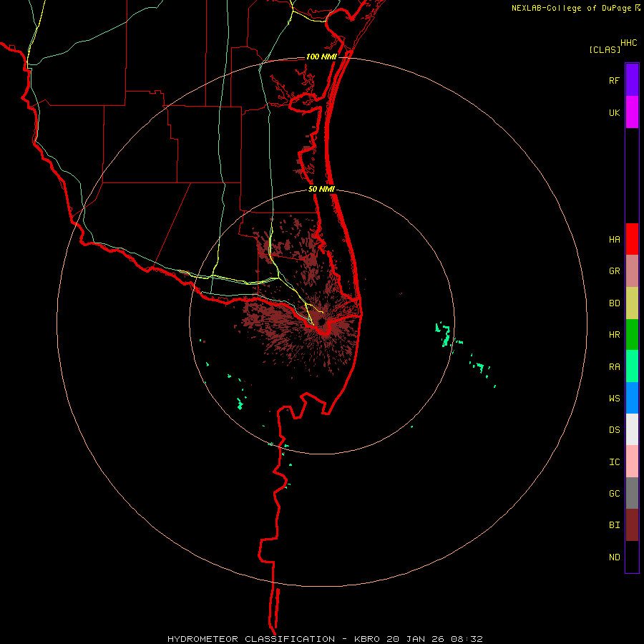The width and height of the screenshot is (644, 644).
Task: Click the RF purple legend swatch
Action: (x=632, y=80)
